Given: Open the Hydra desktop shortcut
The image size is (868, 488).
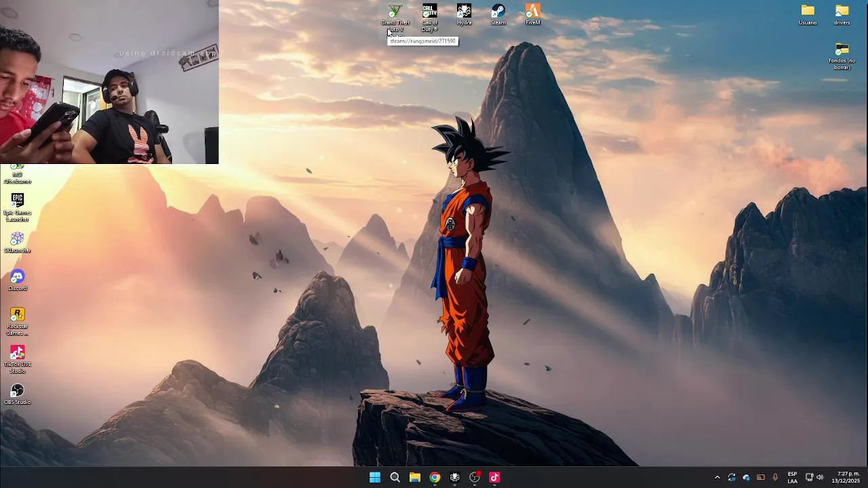Looking at the screenshot, I should tap(464, 15).
